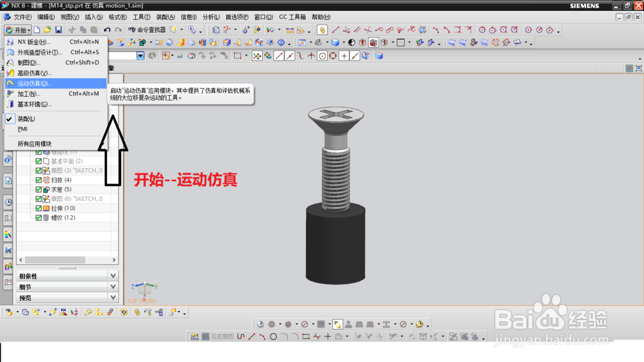Expand the 预览 panel section

tap(113, 298)
